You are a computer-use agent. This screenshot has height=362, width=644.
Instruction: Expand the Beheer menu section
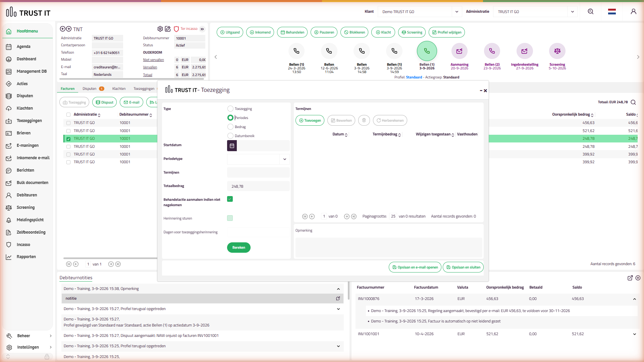coord(29,336)
